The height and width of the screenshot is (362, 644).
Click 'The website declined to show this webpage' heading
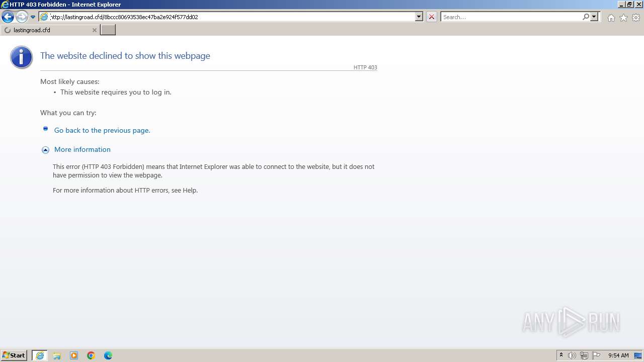point(125,56)
